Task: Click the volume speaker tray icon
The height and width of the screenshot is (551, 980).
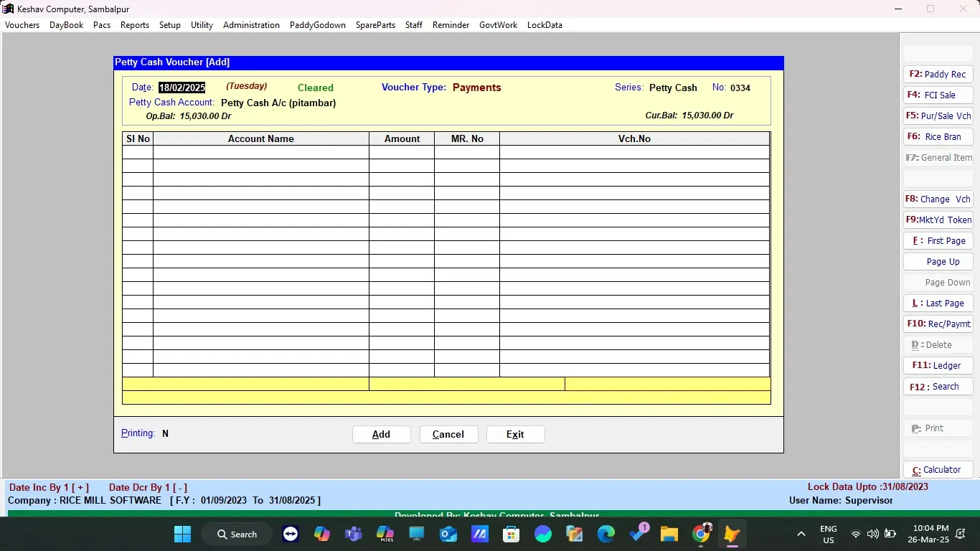Action: coord(872,534)
